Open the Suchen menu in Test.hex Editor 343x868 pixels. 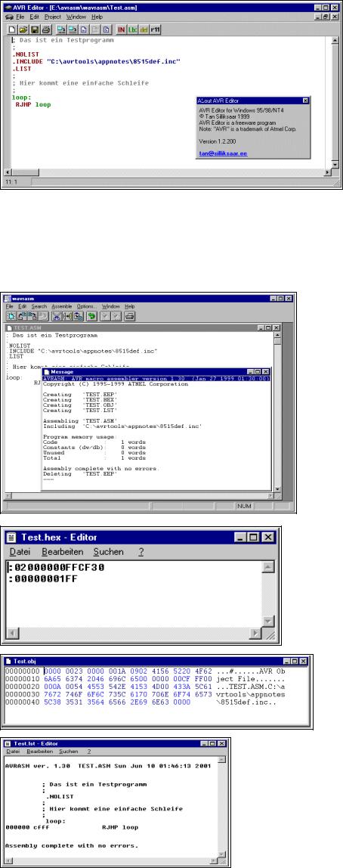(x=109, y=552)
